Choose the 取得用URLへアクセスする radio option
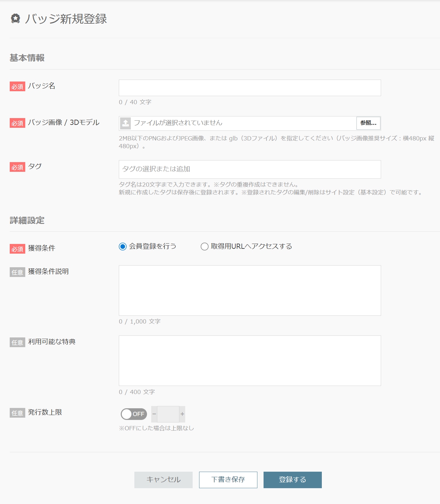The height and width of the screenshot is (504, 440). 205,247
